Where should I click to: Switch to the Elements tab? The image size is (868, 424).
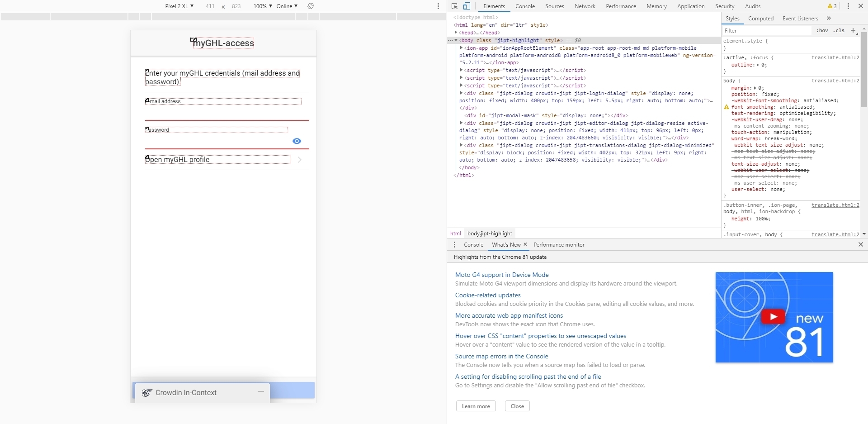494,6
